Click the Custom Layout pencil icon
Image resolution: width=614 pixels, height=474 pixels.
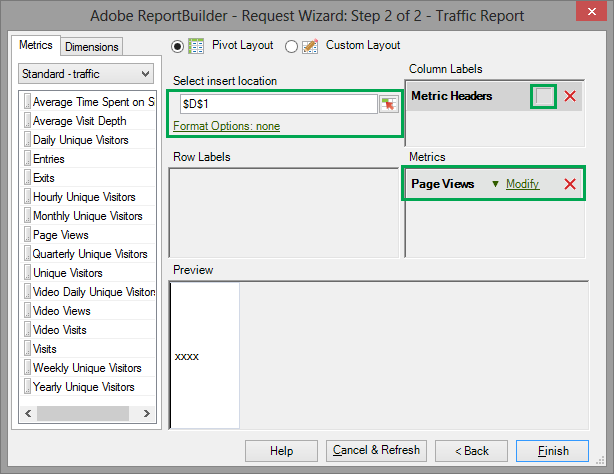coord(310,46)
